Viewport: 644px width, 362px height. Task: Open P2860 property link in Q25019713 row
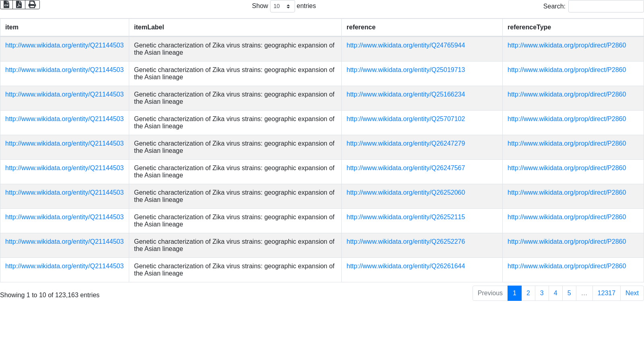(x=566, y=70)
